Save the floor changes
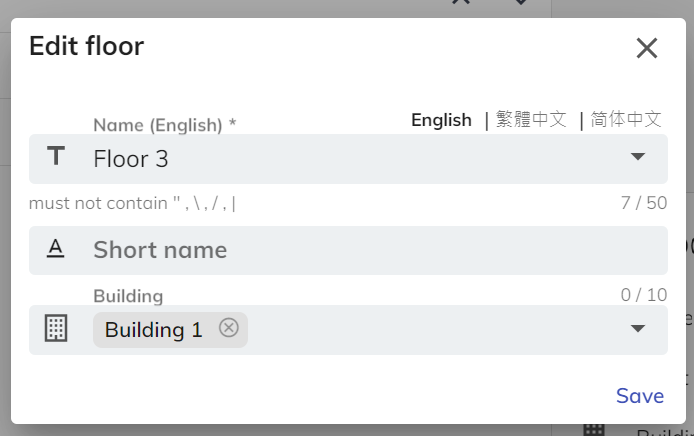 [x=639, y=396]
